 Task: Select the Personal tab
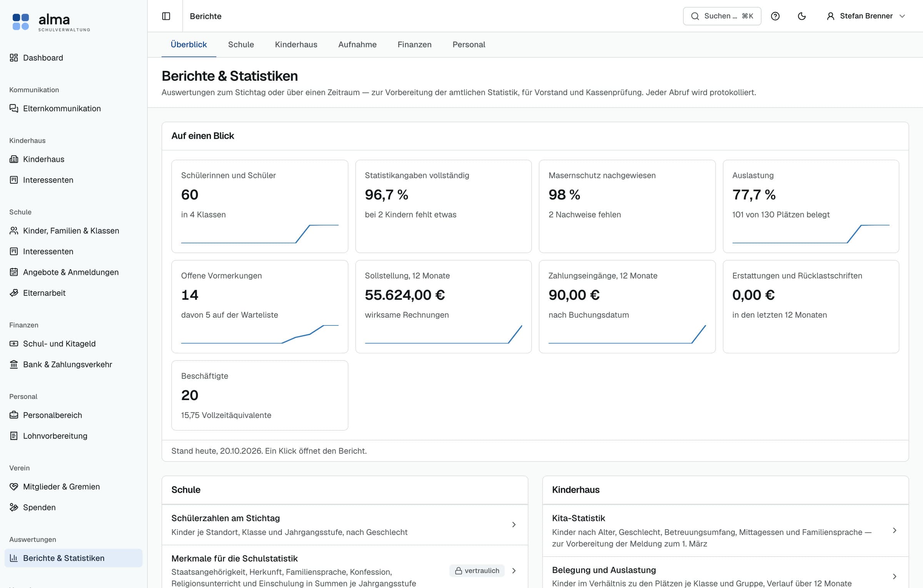click(x=469, y=45)
